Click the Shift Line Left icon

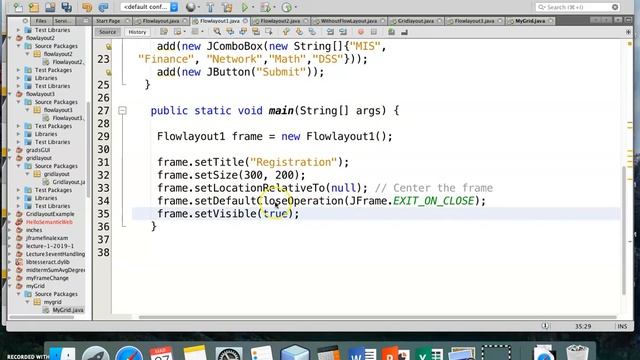click(330, 32)
